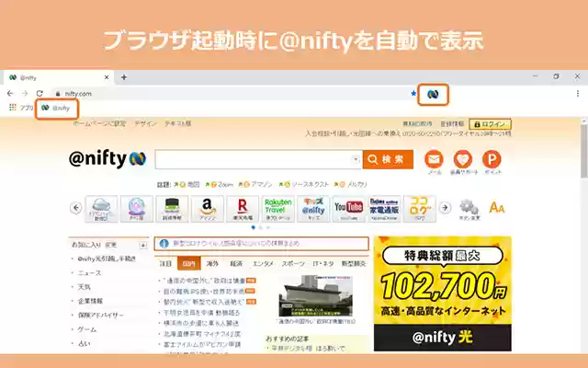
Task: Open a new tab with the plus button
Action: coord(124,77)
